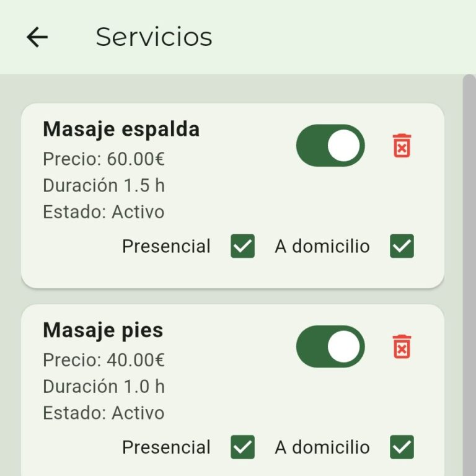Click the Precio: 40.00€ text
Screen dimensions: 476x476
coord(104,360)
